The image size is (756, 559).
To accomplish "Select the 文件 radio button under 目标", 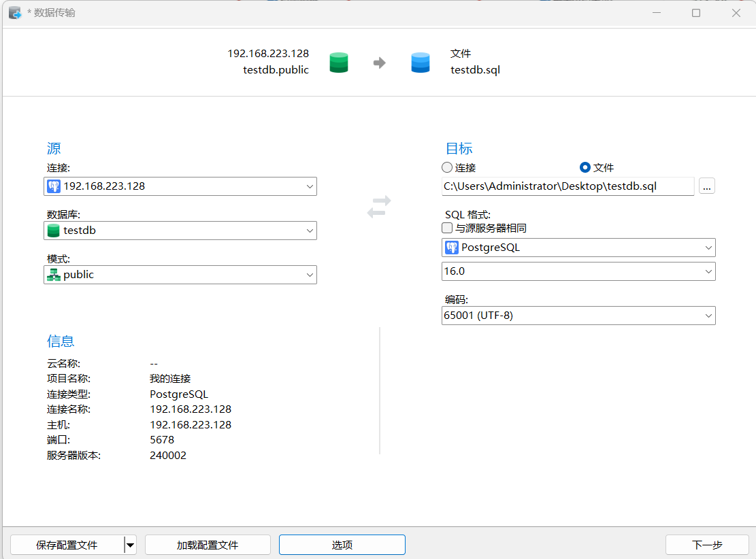I will point(585,167).
